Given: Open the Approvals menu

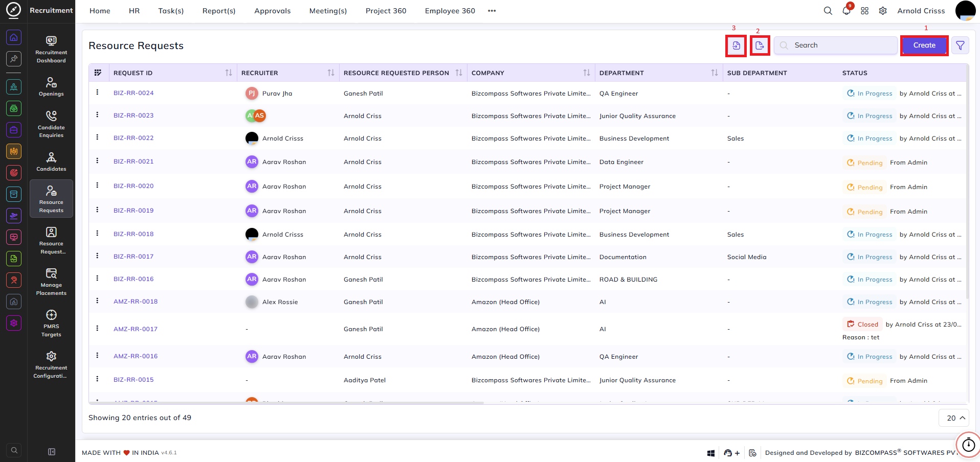Looking at the screenshot, I should [x=272, y=11].
